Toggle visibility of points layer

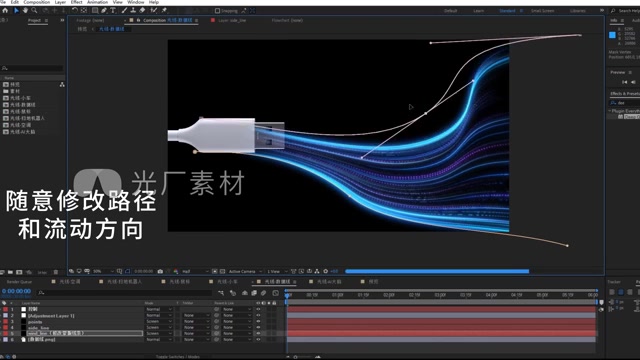(x=258, y=321)
